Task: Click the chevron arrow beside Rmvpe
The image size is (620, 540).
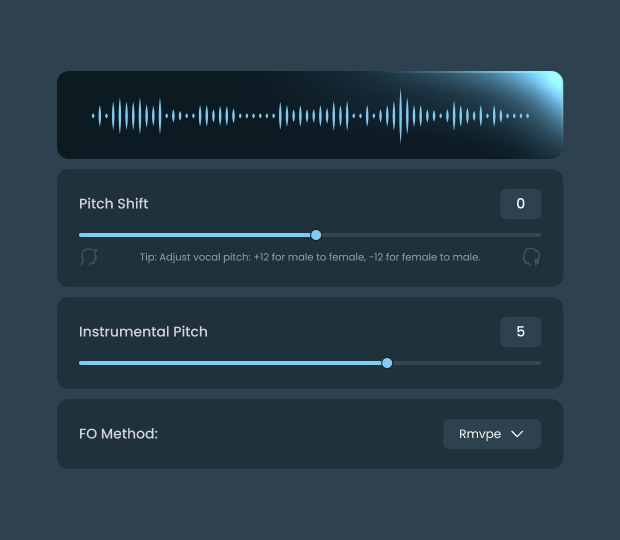Action: [x=517, y=434]
